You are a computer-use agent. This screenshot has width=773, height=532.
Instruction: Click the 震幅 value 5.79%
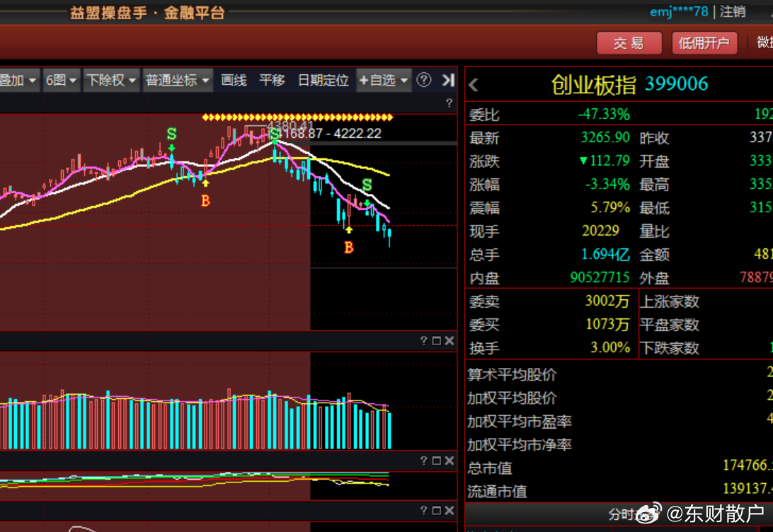(x=610, y=207)
